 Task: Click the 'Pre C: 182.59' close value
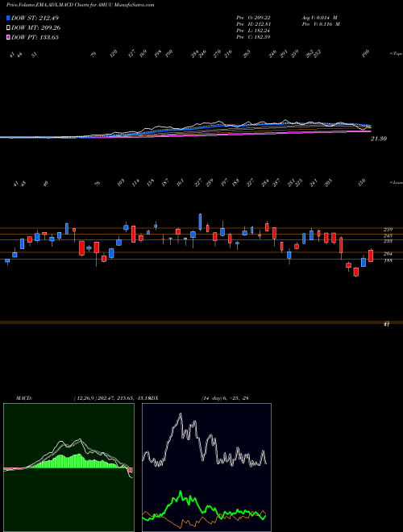(253, 37)
